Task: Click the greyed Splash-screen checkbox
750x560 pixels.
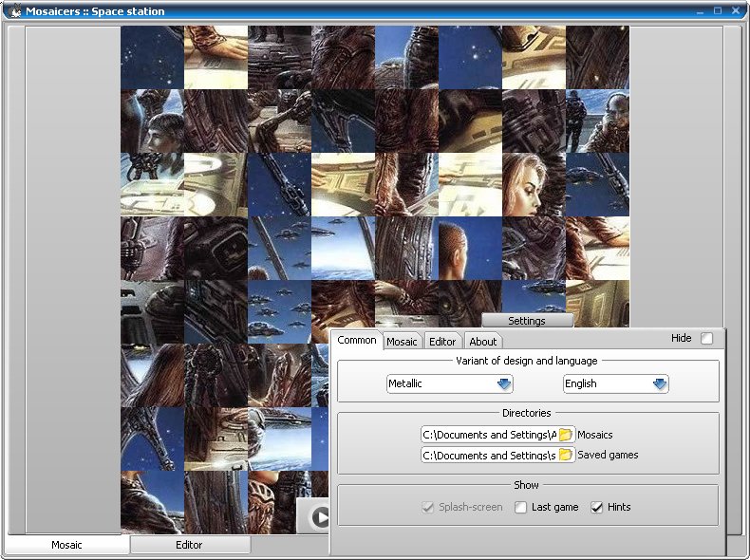Action: pyautogui.click(x=427, y=507)
